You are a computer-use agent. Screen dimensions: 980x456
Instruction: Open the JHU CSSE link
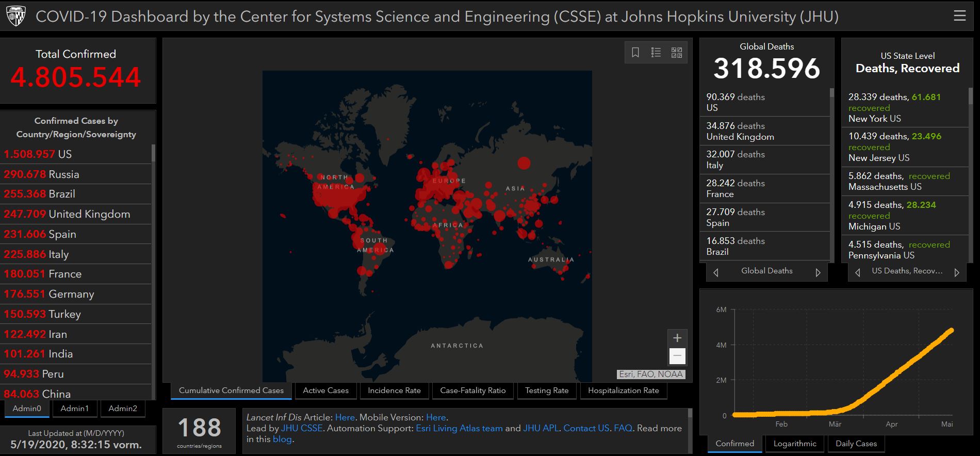pyautogui.click(x=302, y=428)
